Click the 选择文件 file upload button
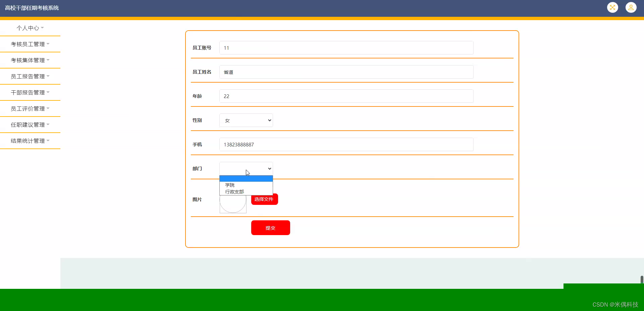644x311 pixels. (x=264, y=199)
